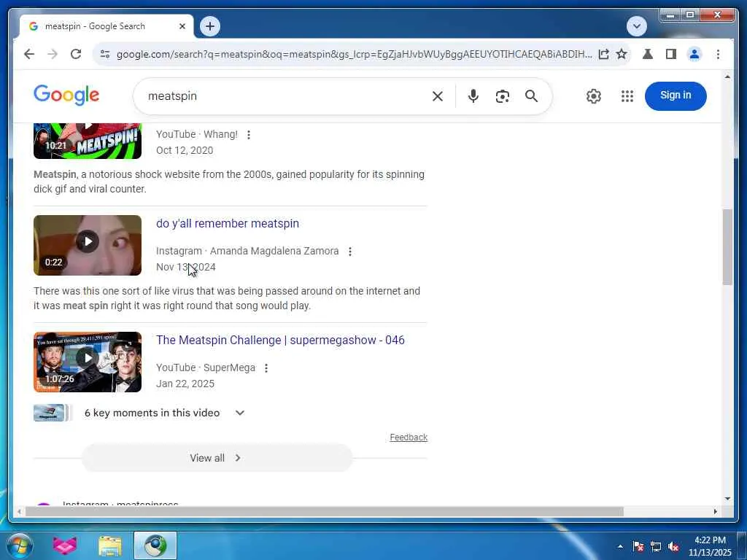Click 'Instagram · Amanda Magdalena Zamora' source text

[247, 251]
